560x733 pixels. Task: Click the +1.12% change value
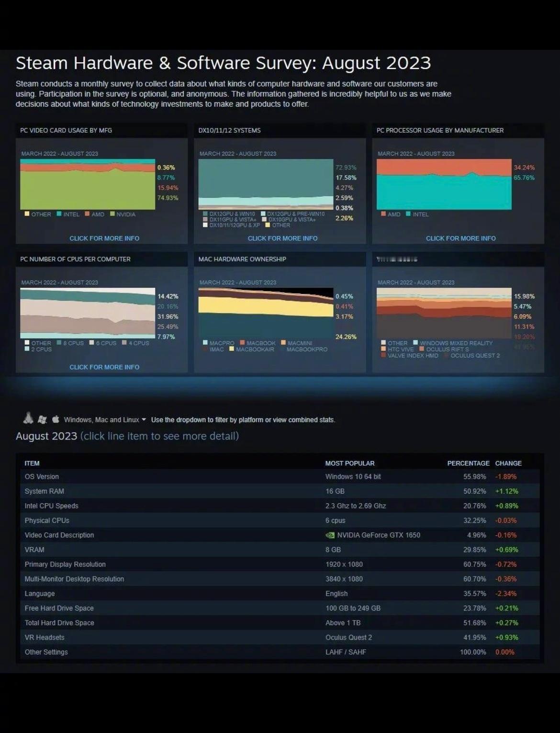506,491
